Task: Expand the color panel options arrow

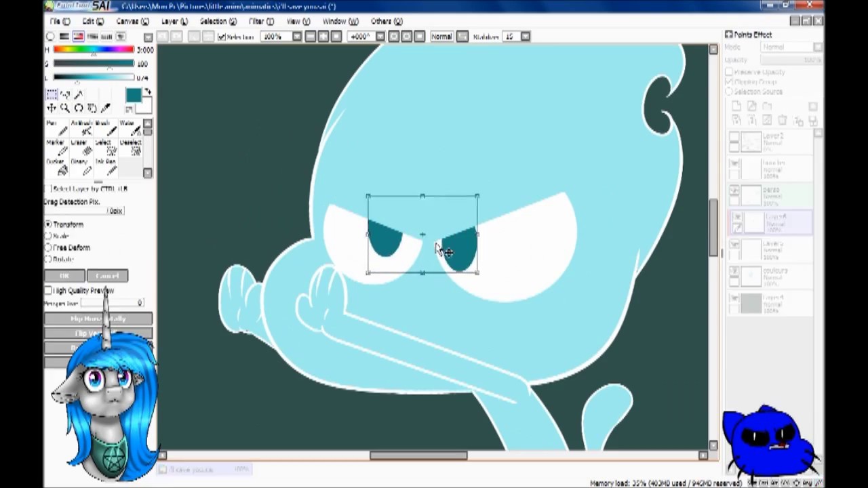Action: pos(148,37)
